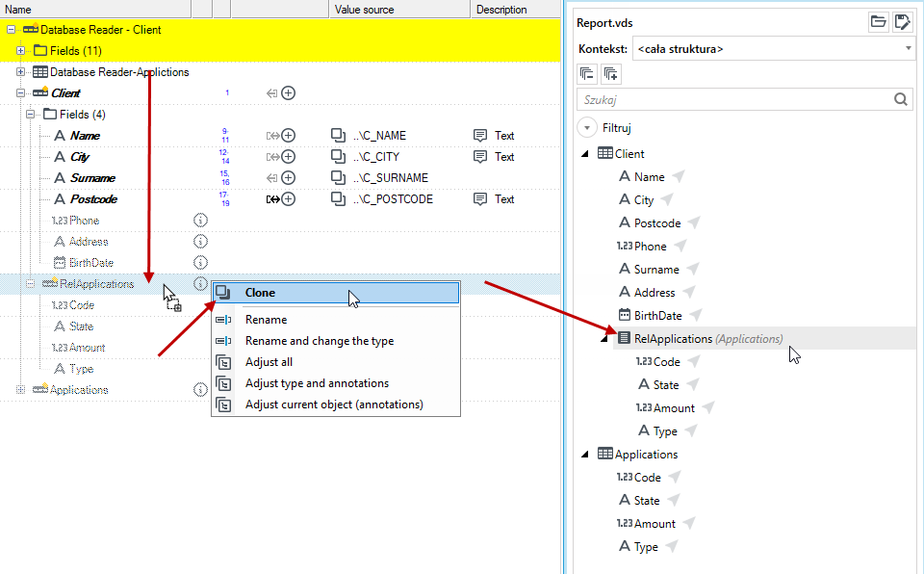Expand the Filtruj section
Image resolution: width=924 pixels, height=574 pixels.
587,128
